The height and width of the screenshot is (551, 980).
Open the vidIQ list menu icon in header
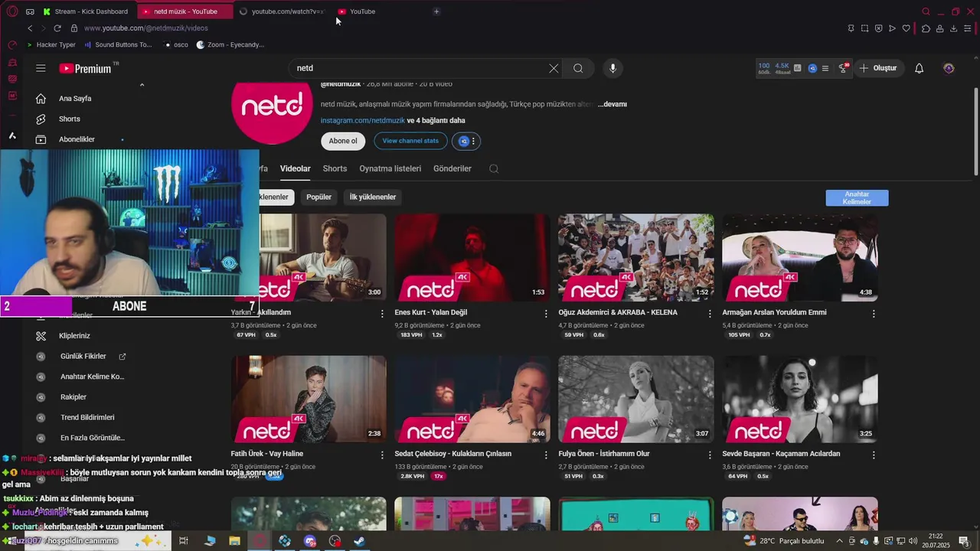tap(825, 68)
